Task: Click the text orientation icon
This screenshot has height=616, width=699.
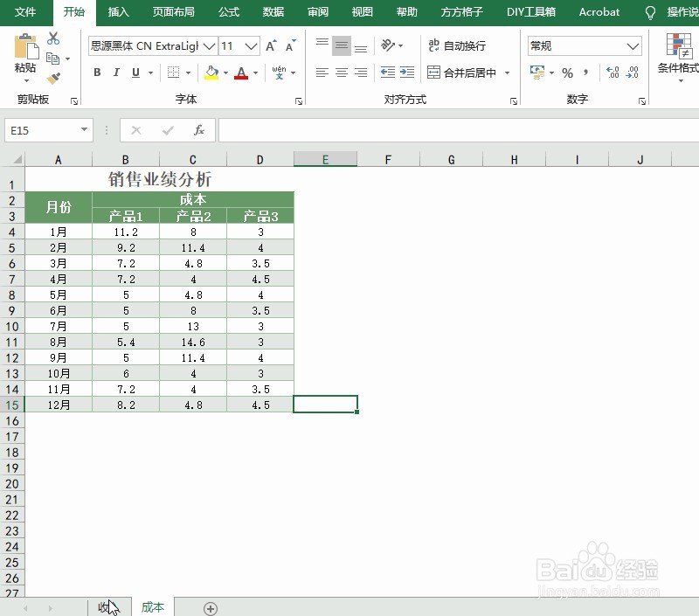Action: coord(388,45)
